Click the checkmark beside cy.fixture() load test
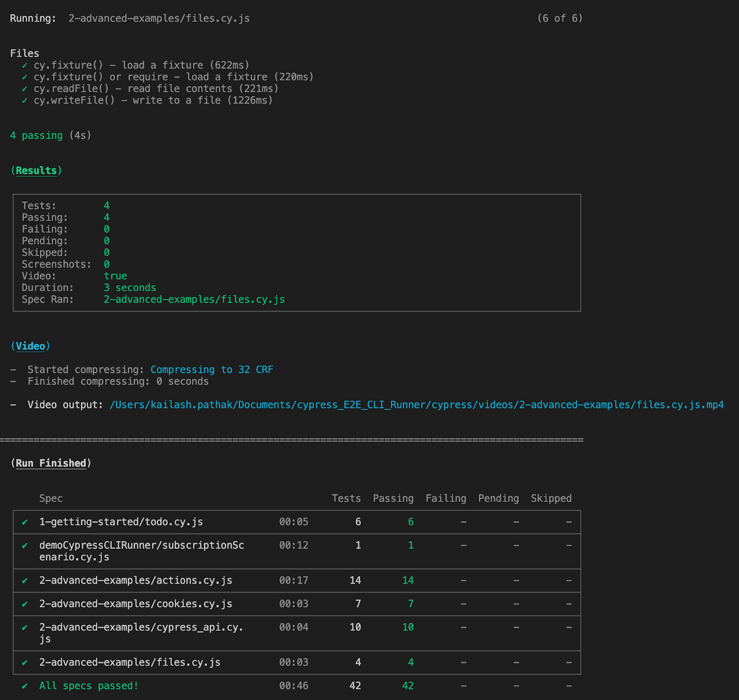Viewport: 739px width, 700px height. [24, 65]
